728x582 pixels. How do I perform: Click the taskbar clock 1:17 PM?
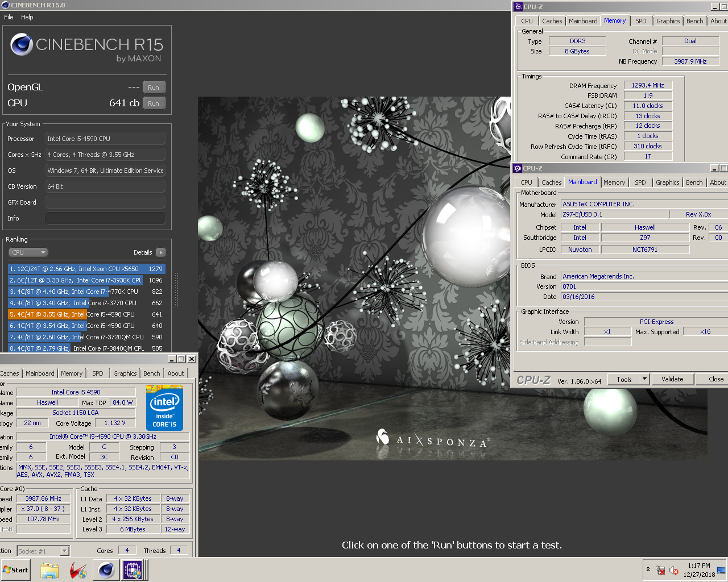pos(698,566)
